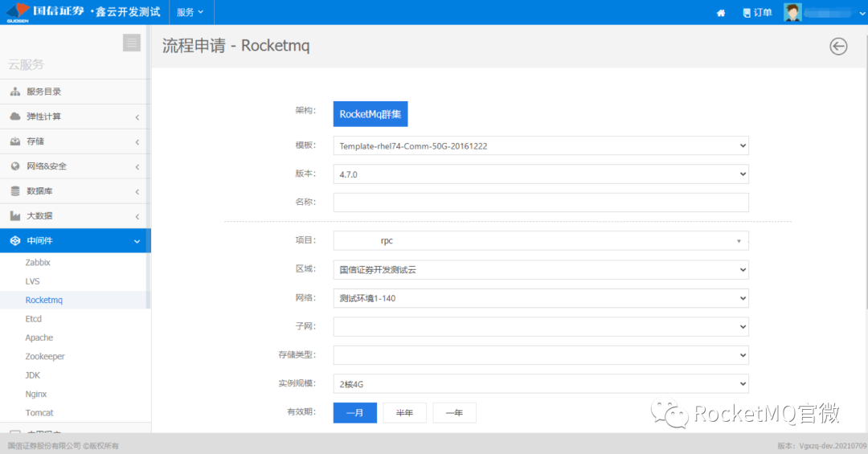Screen dimensions: 868x454
Task: Open 弹性计算 menu section
Action: pyautogui.click(x=76, y=117)
